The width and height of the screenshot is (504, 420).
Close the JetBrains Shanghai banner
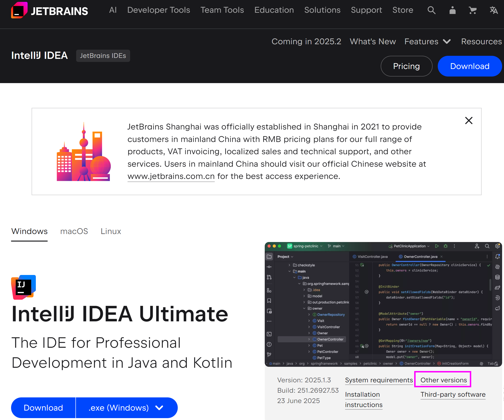pyautogui.click(x=468, y=120)
